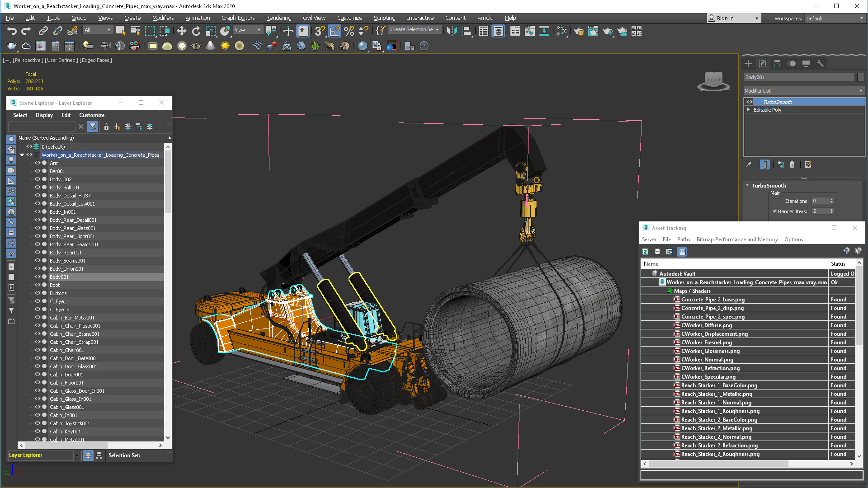The image size is (868, 488).
Task: Toggle visibility of Body001 object
Action: pos(38,277)
